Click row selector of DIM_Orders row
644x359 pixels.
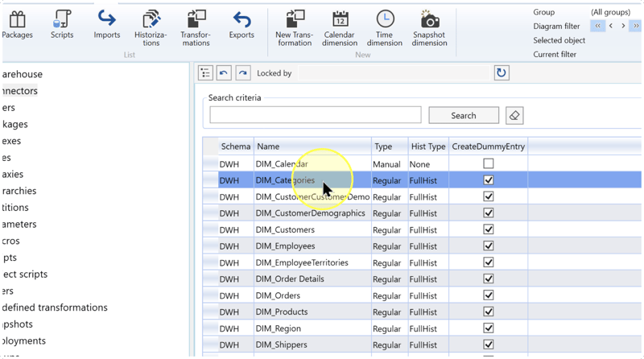pyautogui.click(x=210, y=295)
